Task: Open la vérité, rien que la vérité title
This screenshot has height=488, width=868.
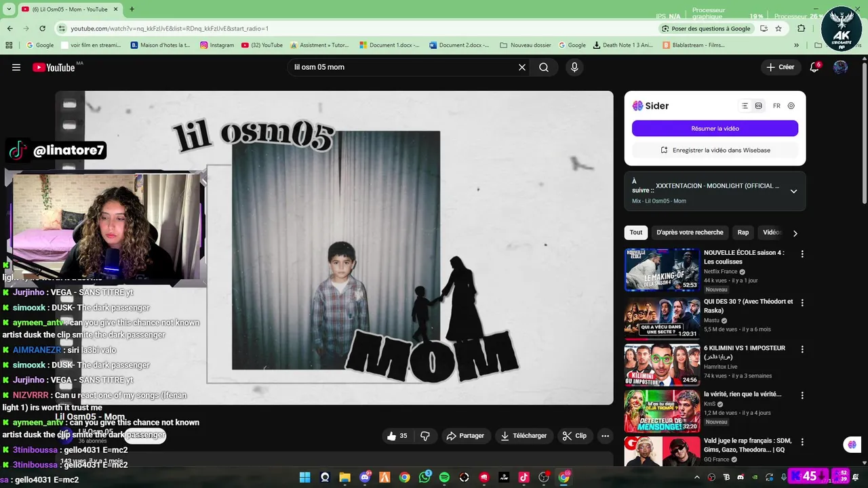Action: pos(742,394)
